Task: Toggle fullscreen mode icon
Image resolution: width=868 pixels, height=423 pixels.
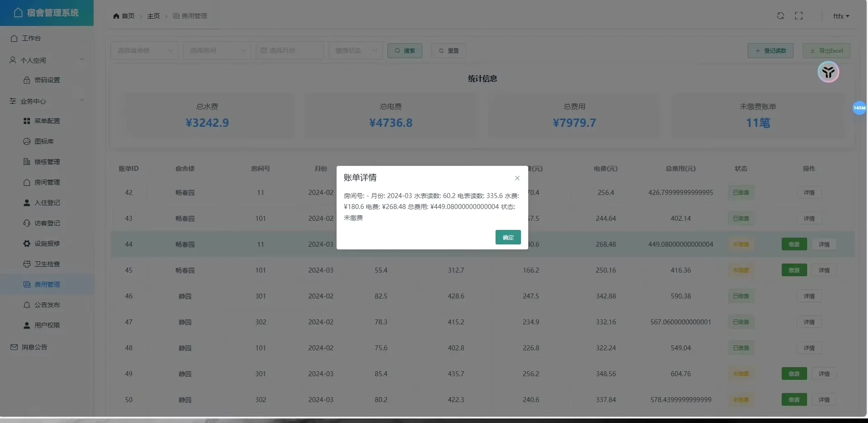Action: [x=799, y=16]
